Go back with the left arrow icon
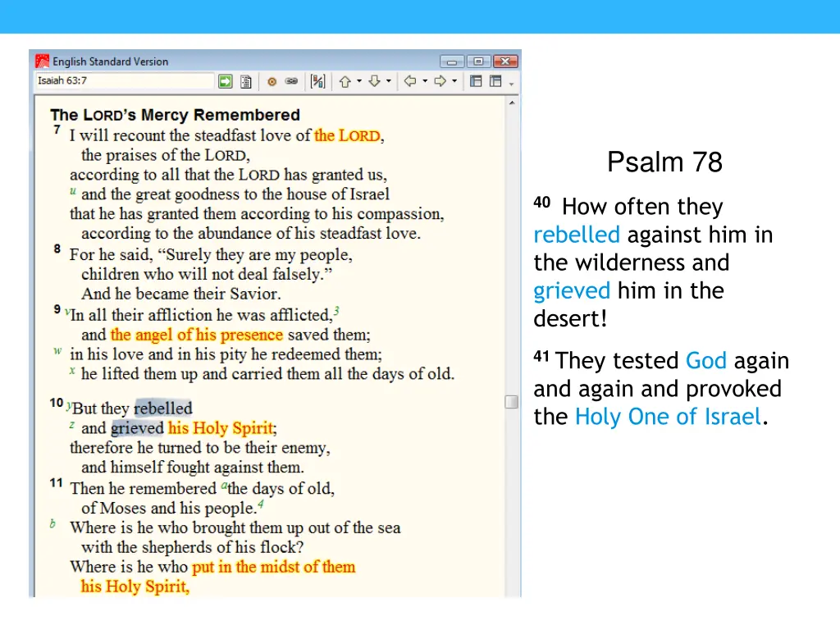Screen dimensions: 840x630 tap(410, 81)
